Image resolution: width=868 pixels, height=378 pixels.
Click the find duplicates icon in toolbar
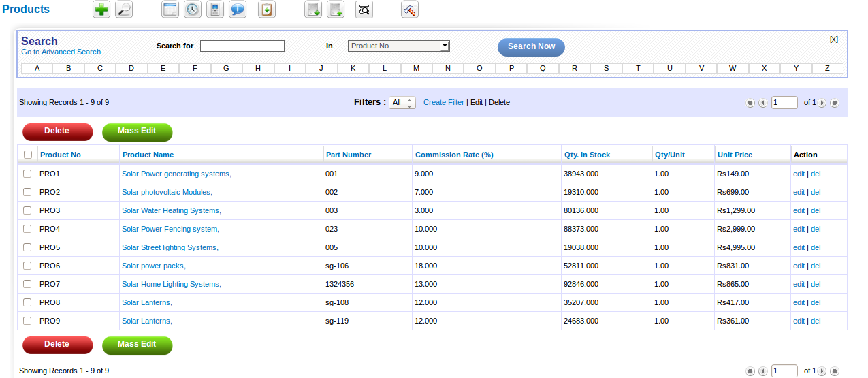click(364, 10)
